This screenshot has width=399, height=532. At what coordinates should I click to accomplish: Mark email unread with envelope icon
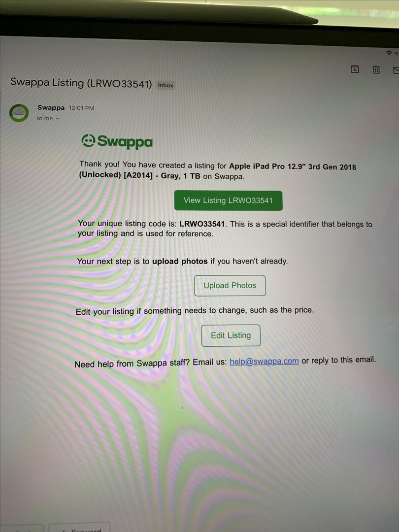coord(396,70)
